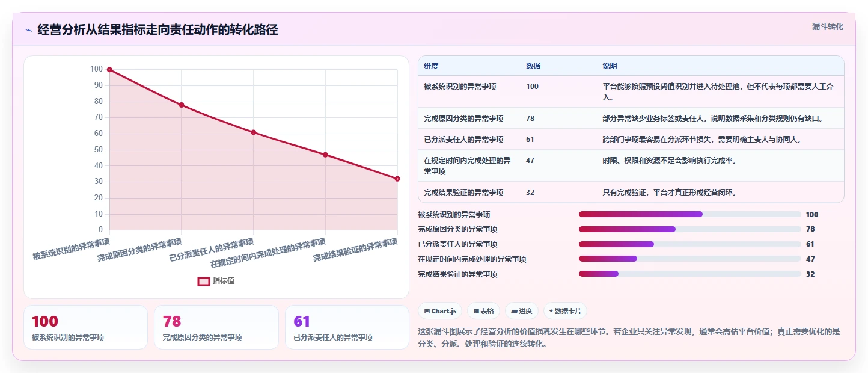Select the 数据 column header
This screenshot has height=373, width=868.
(x=533, y=66)
